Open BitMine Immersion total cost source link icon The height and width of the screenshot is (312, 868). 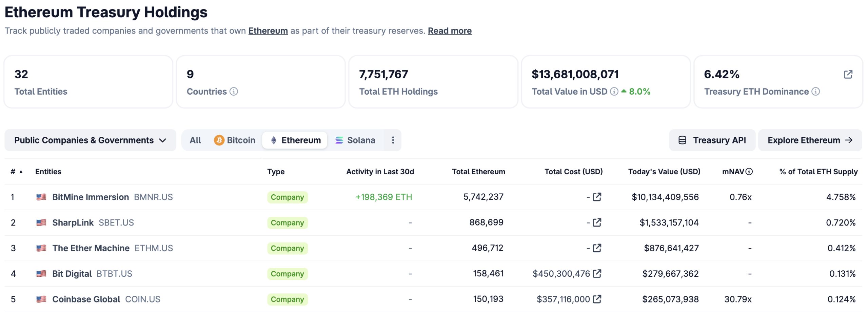597,197
